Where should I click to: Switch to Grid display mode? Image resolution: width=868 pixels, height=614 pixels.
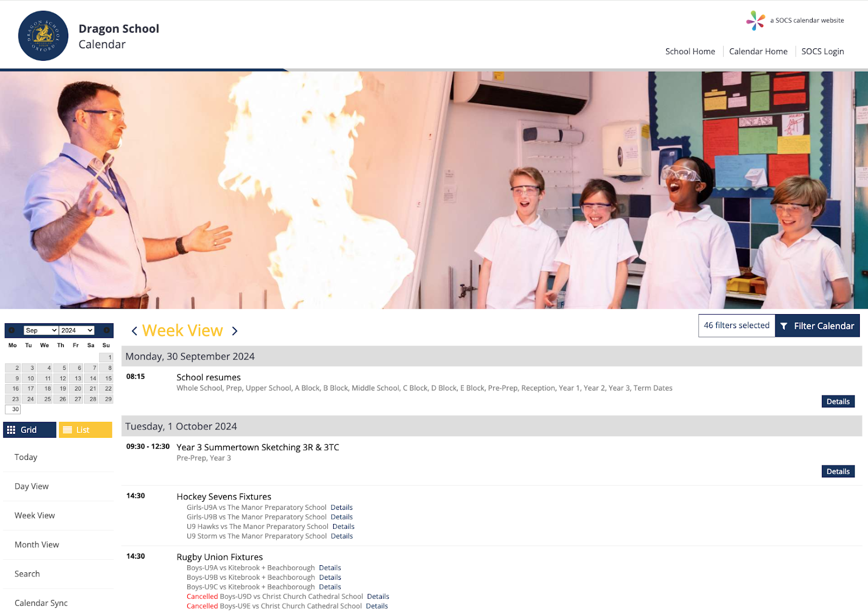(29, 430)
